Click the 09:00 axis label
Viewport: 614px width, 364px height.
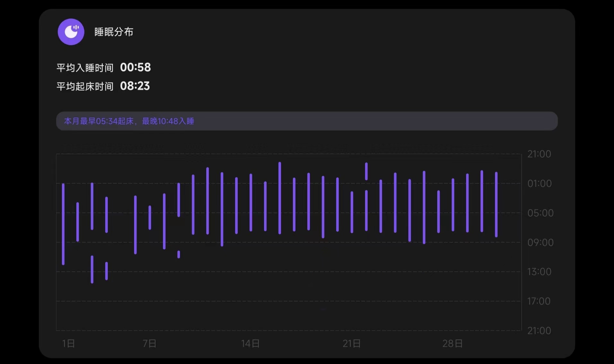pos(540,242)
